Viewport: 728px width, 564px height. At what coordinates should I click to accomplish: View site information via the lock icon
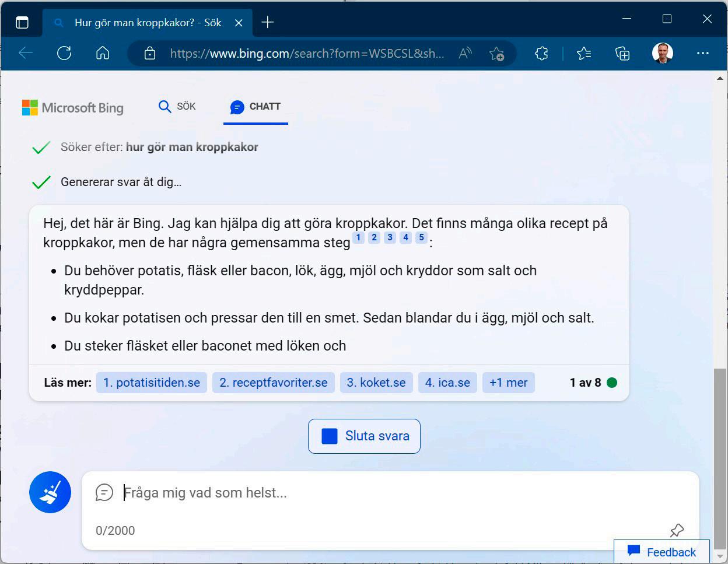coord(150,54)
